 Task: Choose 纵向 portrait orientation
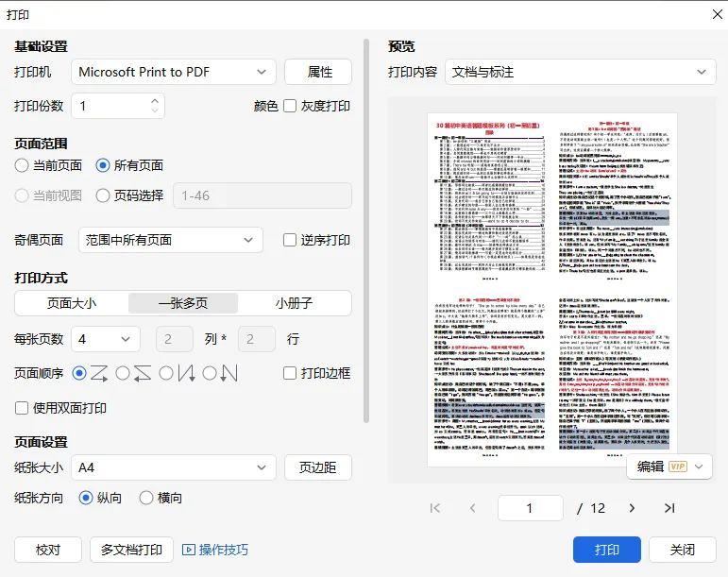click(x=85, y=498)
